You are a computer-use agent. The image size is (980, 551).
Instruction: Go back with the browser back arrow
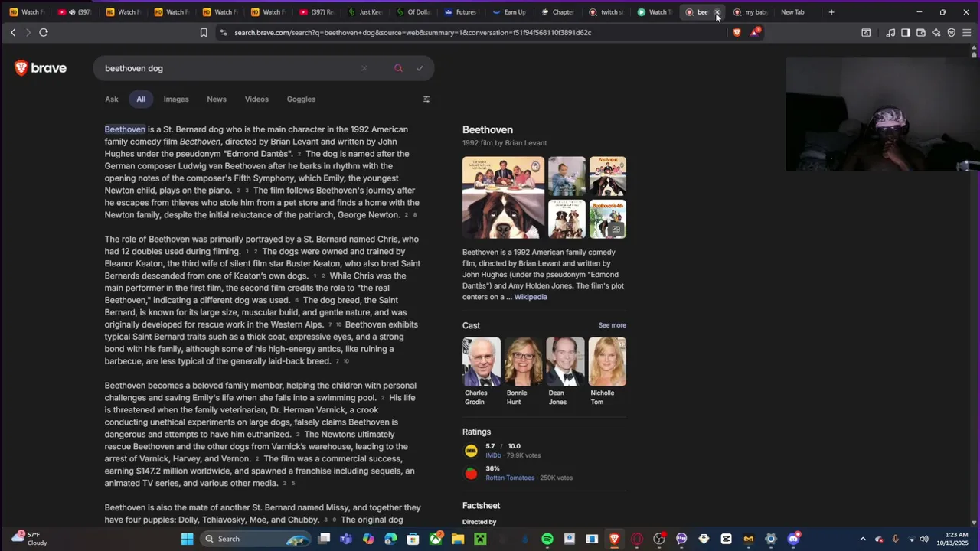pyautogui.click(x=13, y=32)
